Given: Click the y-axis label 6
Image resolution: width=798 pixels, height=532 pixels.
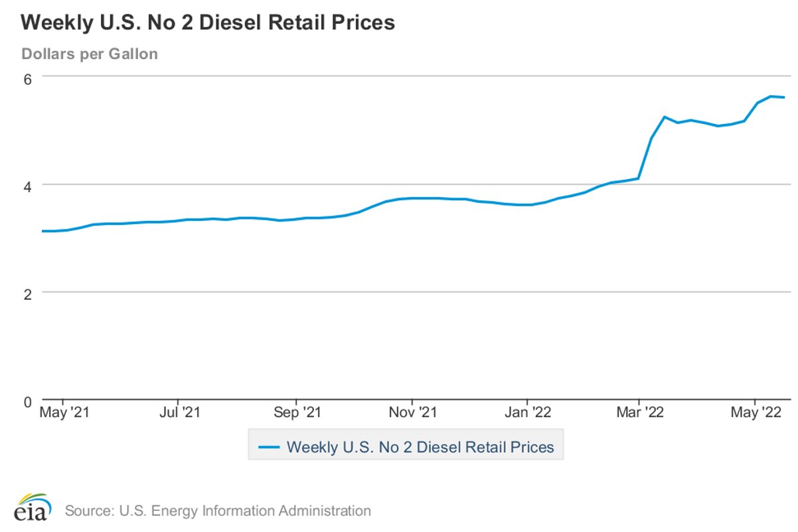Looking at the screenshot, I should point(27,79).
